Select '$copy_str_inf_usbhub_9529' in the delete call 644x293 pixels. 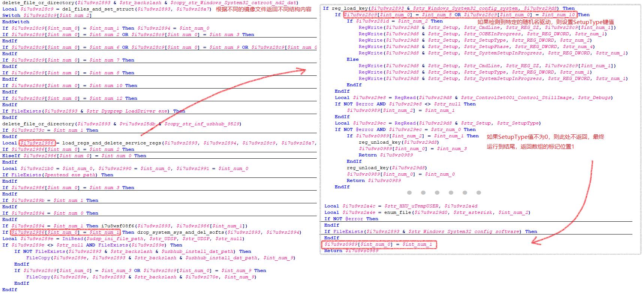[x=203, y=124]
